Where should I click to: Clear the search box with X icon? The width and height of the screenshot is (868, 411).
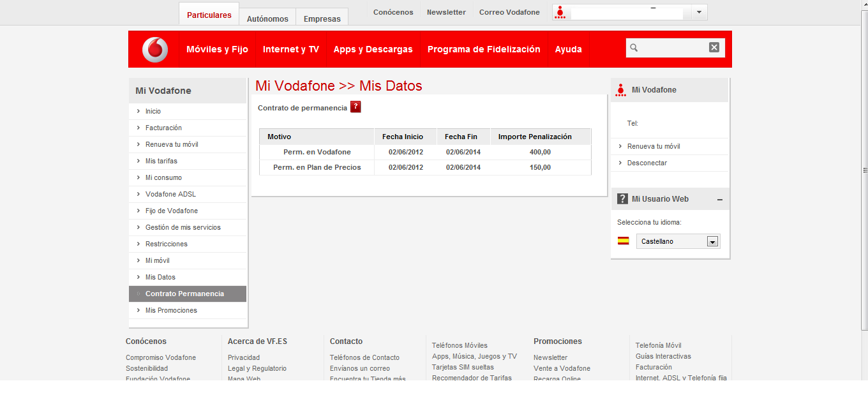point(714,47)
